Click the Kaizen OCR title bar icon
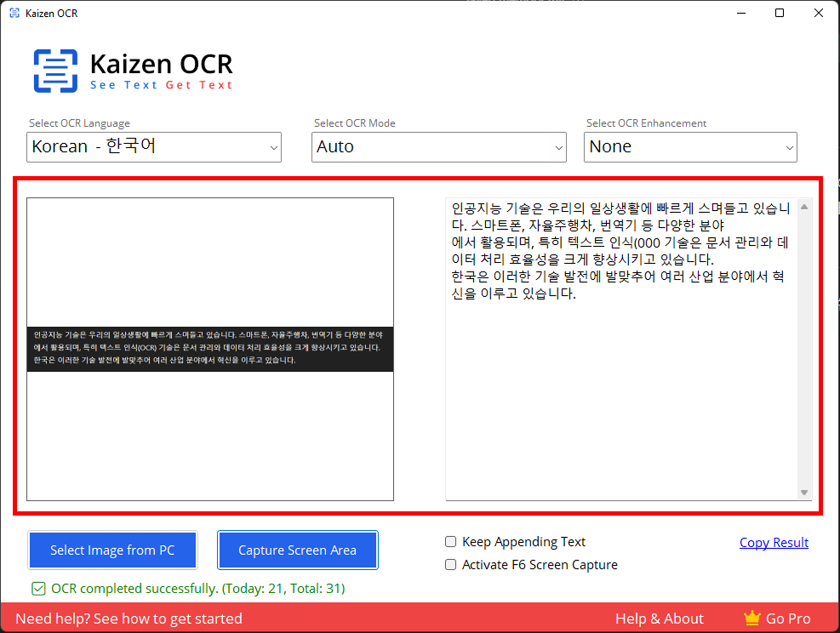840x633 pixels. pos(14,14)
